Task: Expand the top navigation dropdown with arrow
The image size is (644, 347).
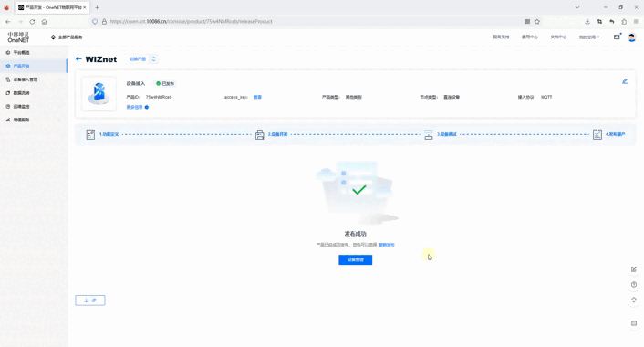Action: (x=589, y=37)
